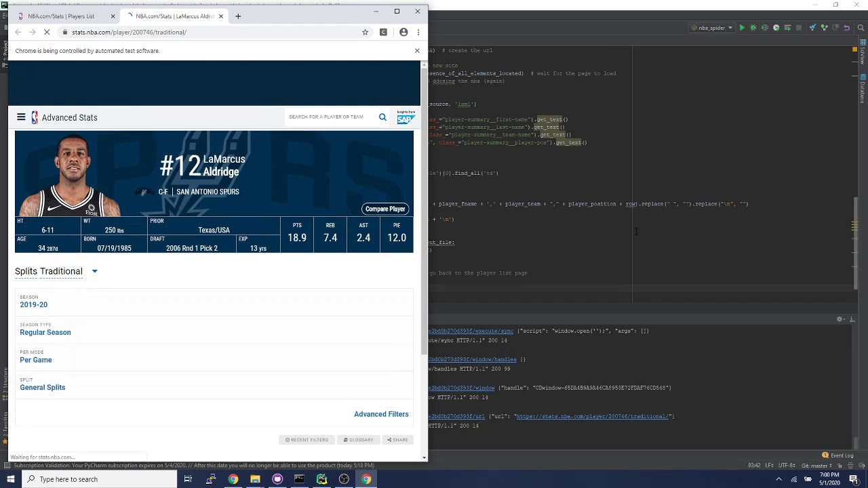Click the Stop process square icon
868x488 pixels.
pyautogui.click(x=799, y=28)
